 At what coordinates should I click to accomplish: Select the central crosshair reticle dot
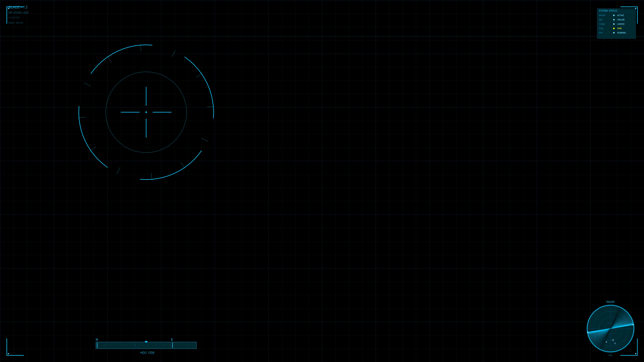point(146,112)
